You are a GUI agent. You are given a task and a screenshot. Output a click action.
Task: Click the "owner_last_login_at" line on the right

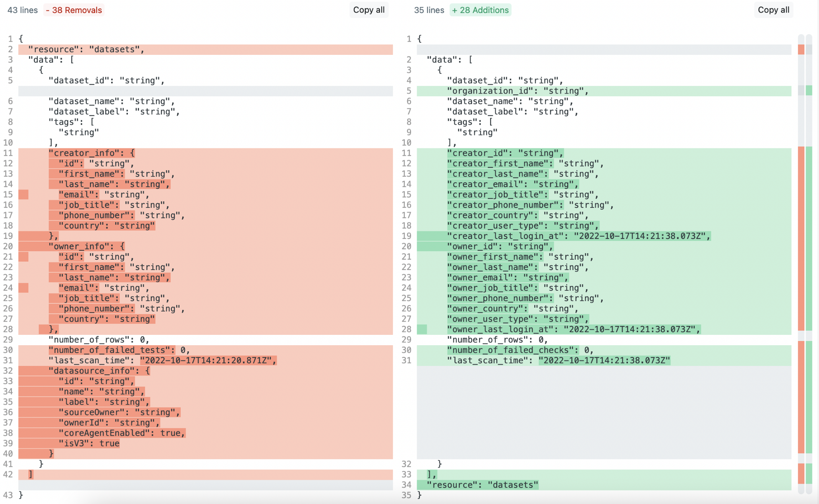click(x=573, y=329)
